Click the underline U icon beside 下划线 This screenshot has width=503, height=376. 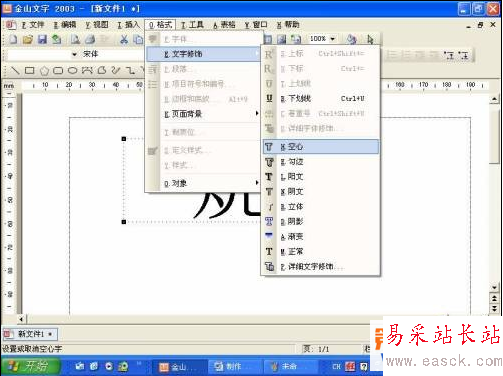(x=269, y=98)
